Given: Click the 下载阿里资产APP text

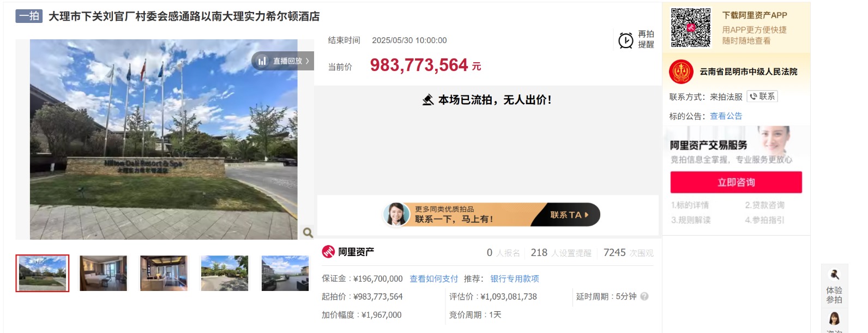Looking at the screenshot, I should [755, 15].
